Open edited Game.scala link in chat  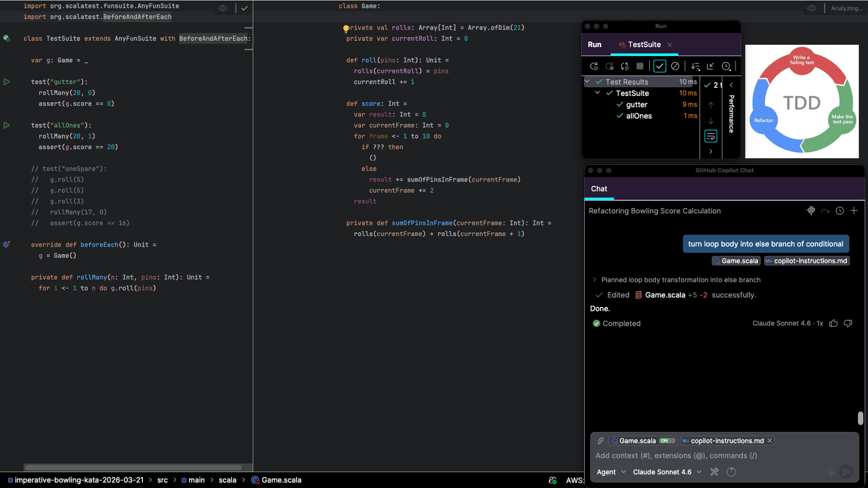[x=665, y=295]
